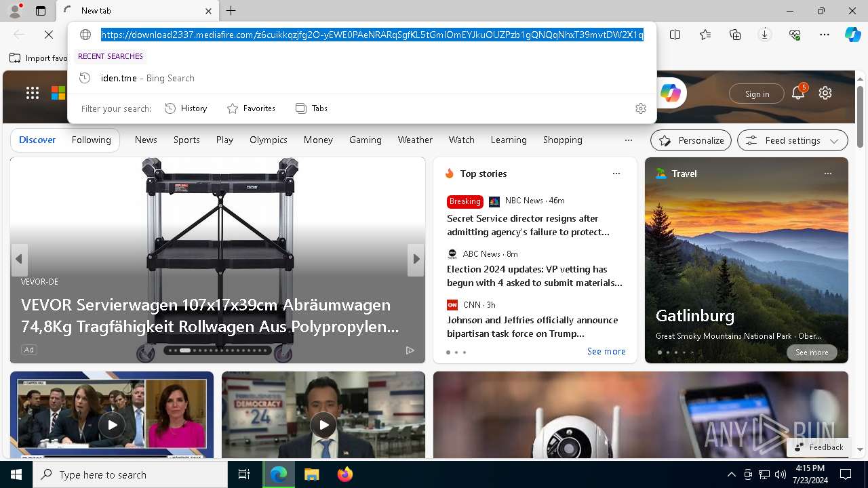Click the mediafire URL in address bar

tap(372, 35)
